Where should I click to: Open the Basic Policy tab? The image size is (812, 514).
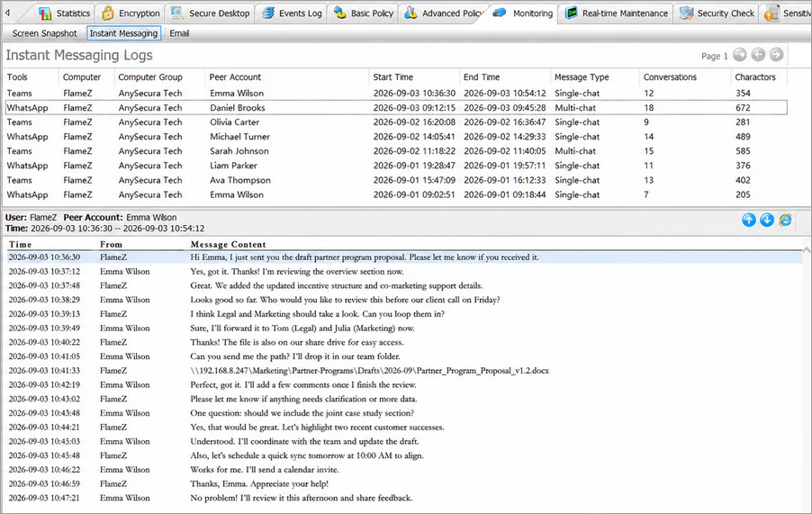363,14
